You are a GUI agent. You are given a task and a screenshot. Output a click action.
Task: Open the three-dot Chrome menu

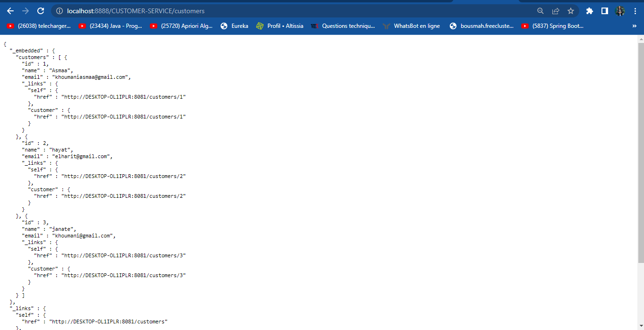pyautogui.click(x=635, y=10)
